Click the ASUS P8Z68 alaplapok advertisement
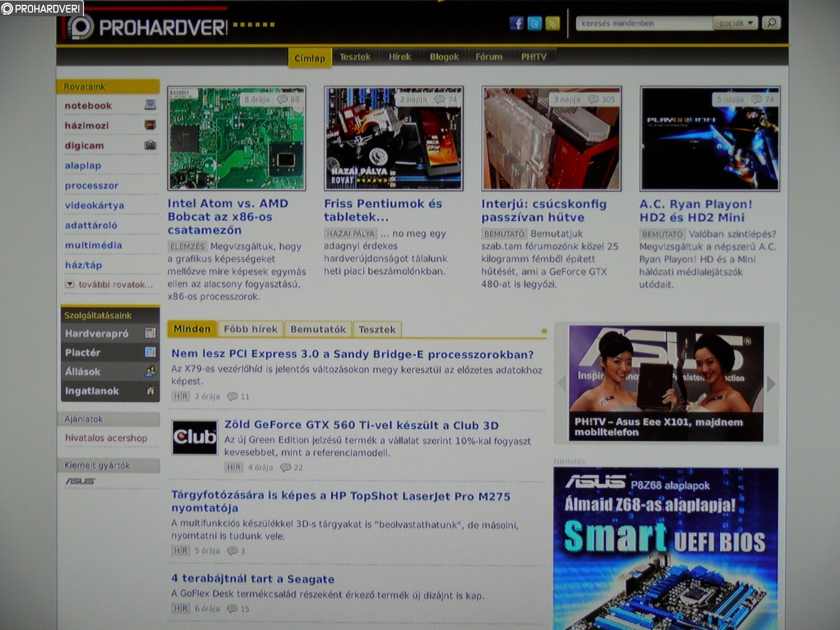Screen dimensions: 840x630 point(666,549)
